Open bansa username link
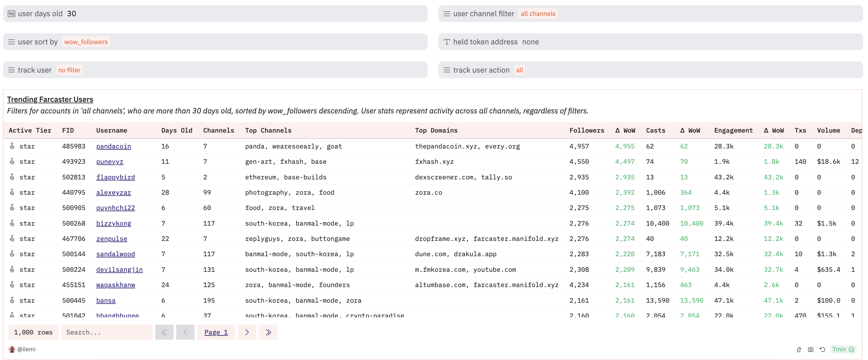The image size is (868, 360). pyautogui.click(x=106, y=300)
